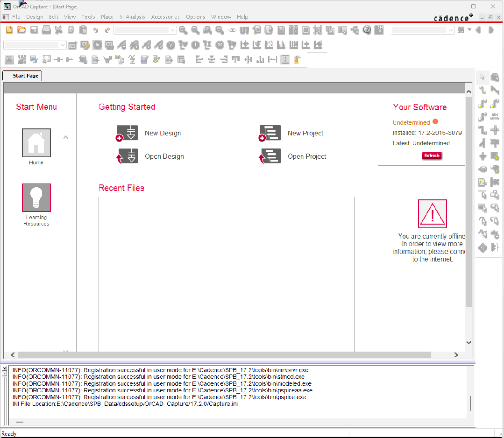
Task: Click the New Design icon
Action: 127,133
